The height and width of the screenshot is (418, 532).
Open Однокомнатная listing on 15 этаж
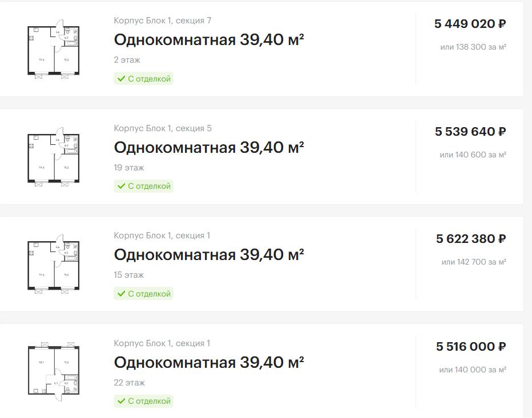[209, 254]
